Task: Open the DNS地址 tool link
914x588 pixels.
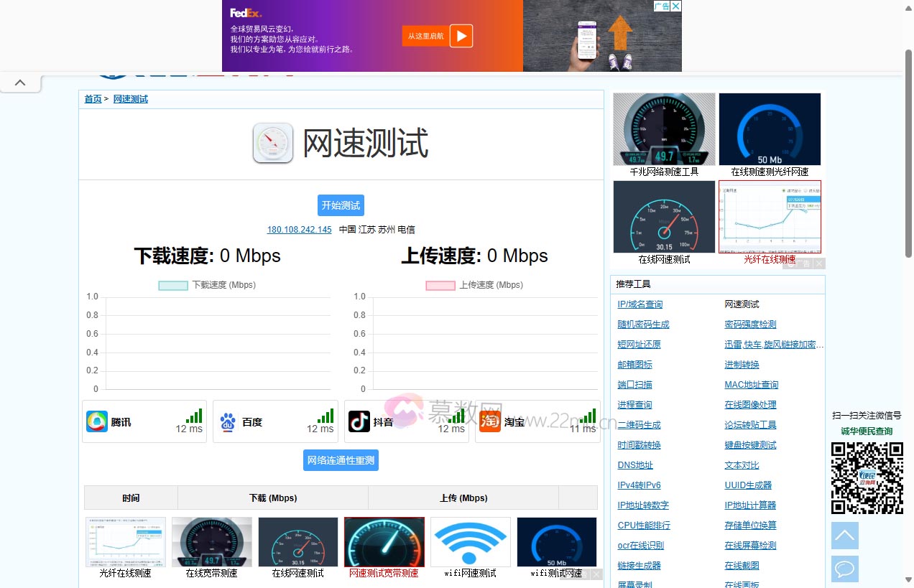Action: [x=634, y=465]
